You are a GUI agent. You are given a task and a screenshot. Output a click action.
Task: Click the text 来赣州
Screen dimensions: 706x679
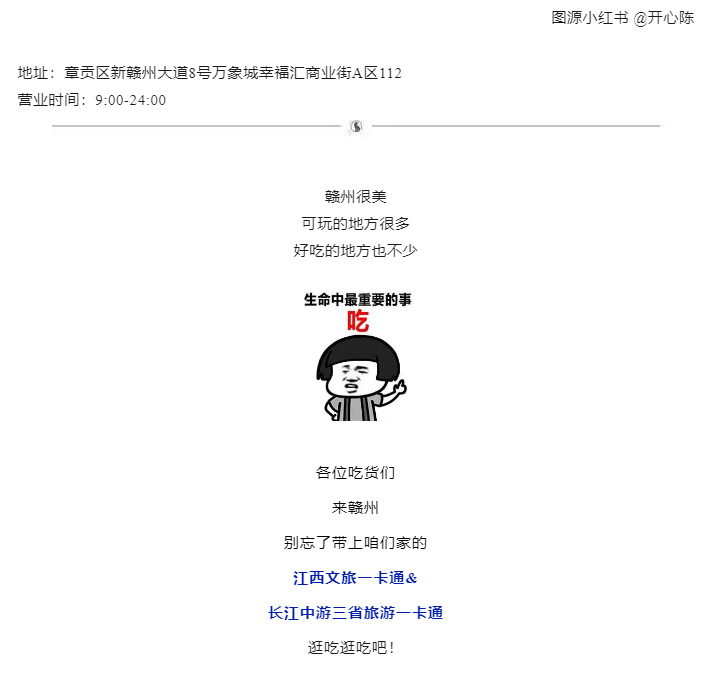355,508
